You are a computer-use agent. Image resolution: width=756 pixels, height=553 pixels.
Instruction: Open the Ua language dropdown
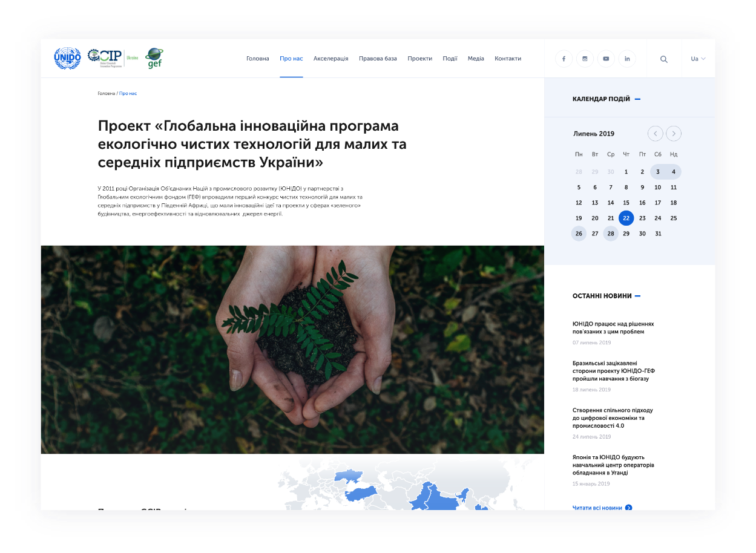pyautogui.click(x=697, y=59)
